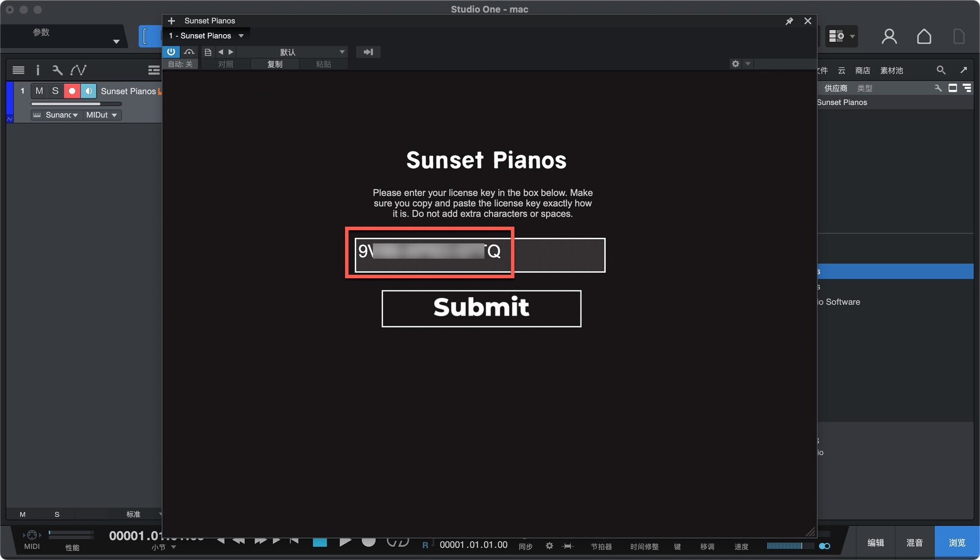Click the plus icon to add an instrument
Screen dimensions: 980x560
pyautogui.click(x=171, y=21)
